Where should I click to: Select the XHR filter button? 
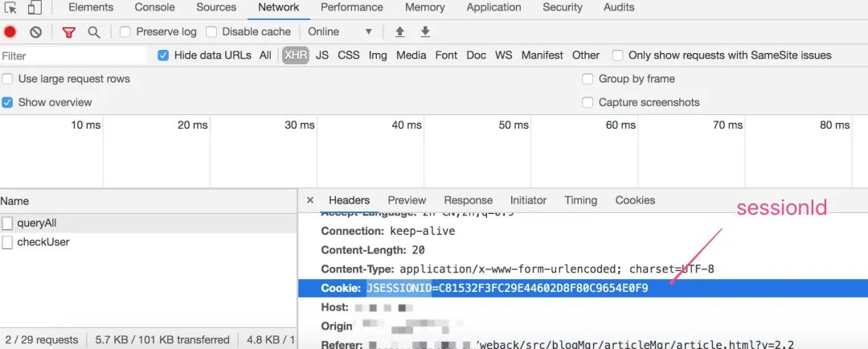pyautogui.click(x=295, y=55)
